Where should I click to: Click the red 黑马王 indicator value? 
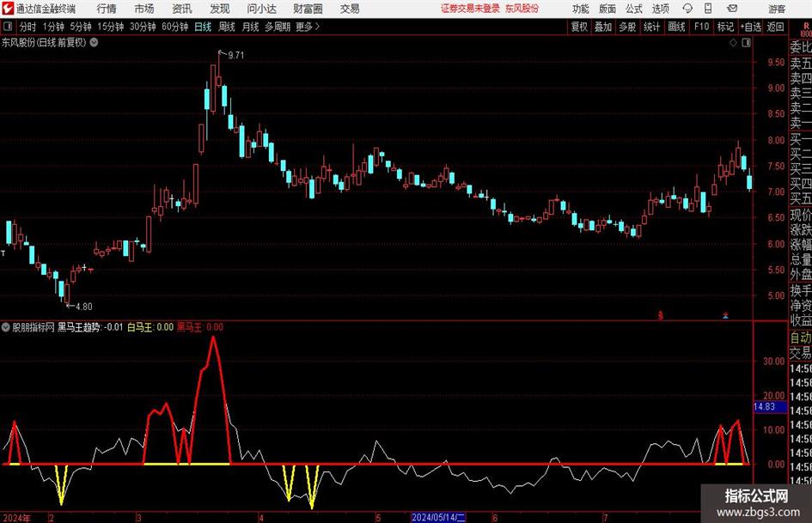tap(200, 327)
